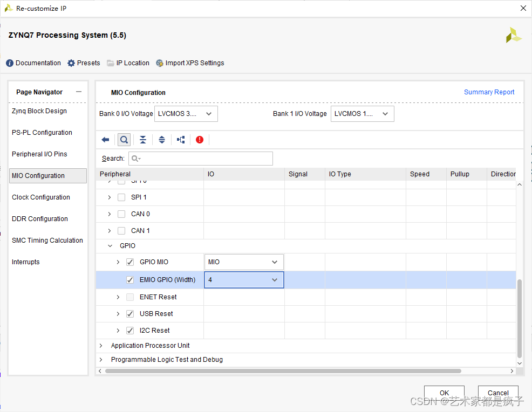Enable the CAN 0 checkbox
The image size is (532, 412).
tap(121, 214)
